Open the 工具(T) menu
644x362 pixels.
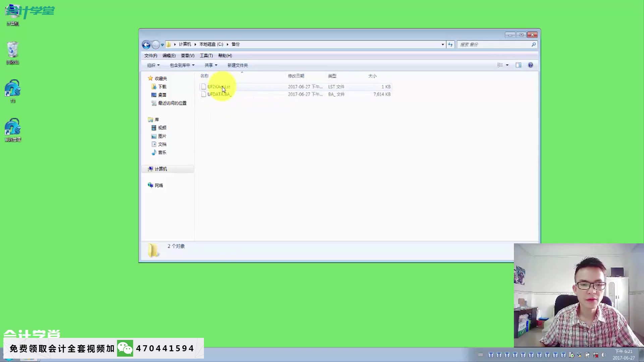[x=206, y=56]
